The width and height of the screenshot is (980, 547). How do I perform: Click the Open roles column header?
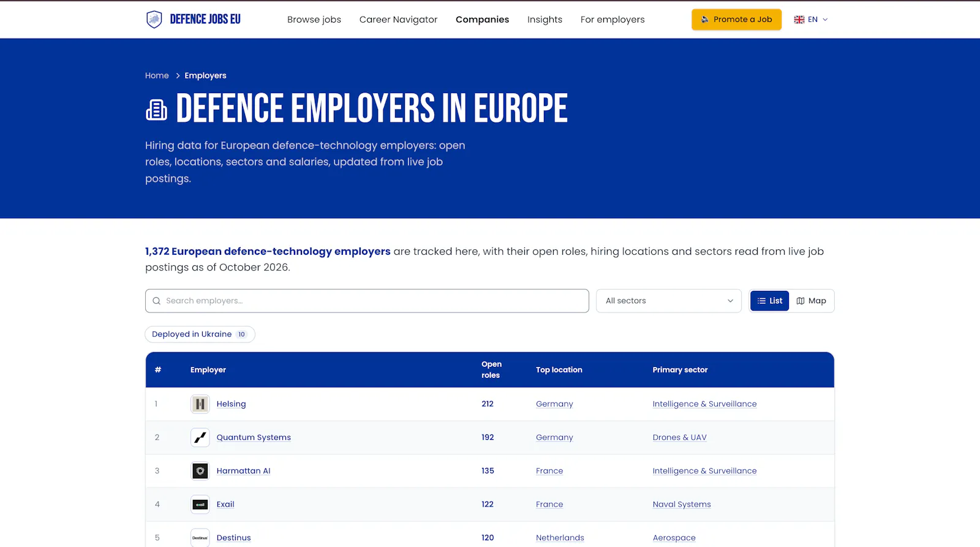click(x=491, y=370)
